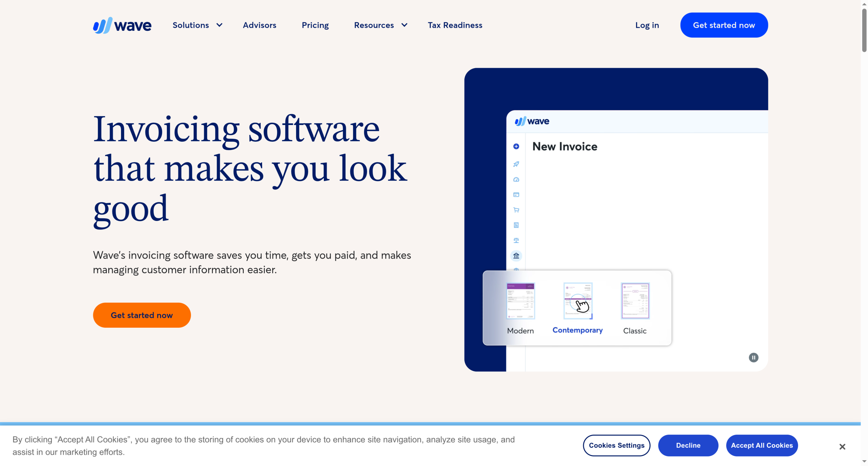The image size is (868, 466).
Task: Open Cookies Settings
Action: tap(616, 445)
